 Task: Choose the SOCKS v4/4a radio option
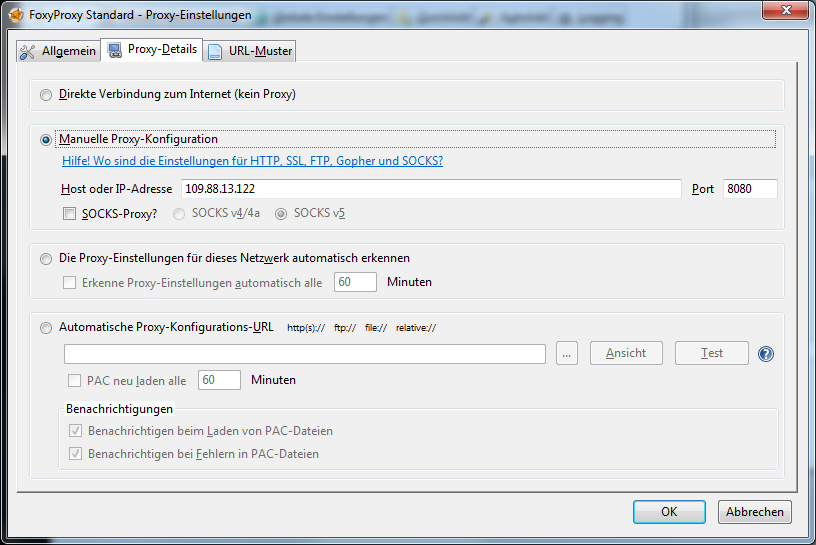pos(178,214)
